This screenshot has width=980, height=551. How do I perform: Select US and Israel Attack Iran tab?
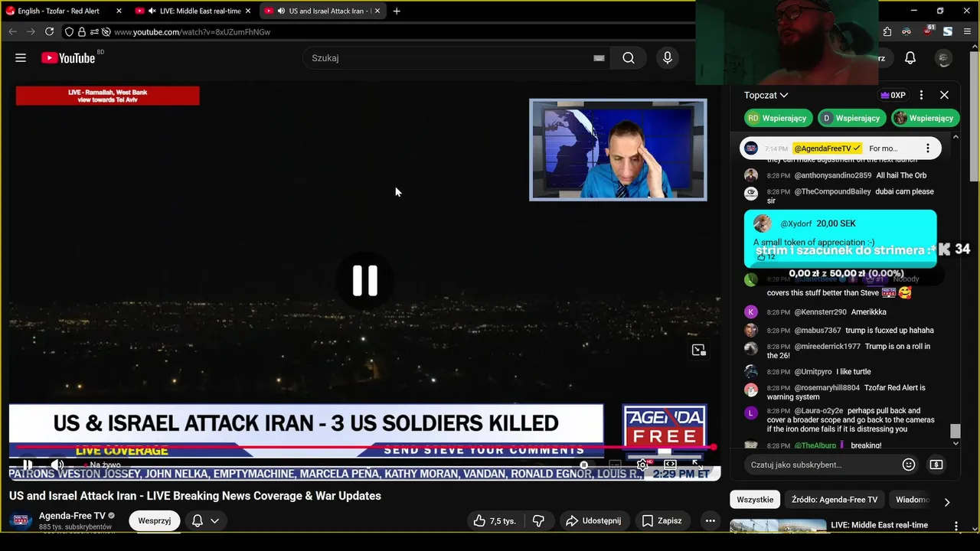(324, 11)
